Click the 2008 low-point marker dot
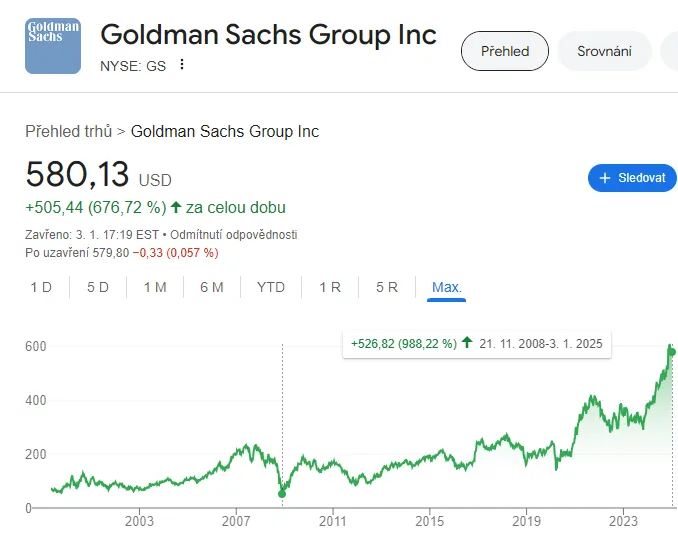 point(282,493)
